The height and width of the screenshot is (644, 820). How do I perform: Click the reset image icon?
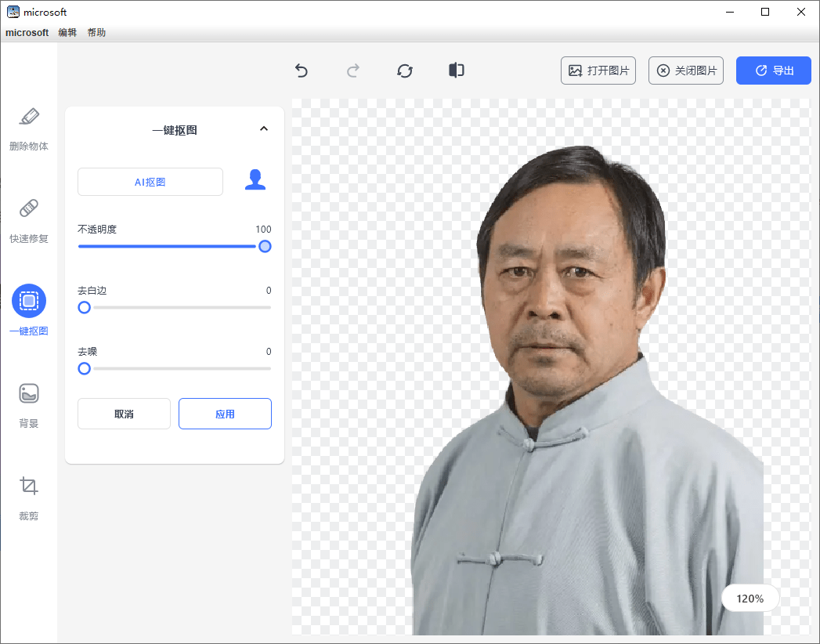405,71
